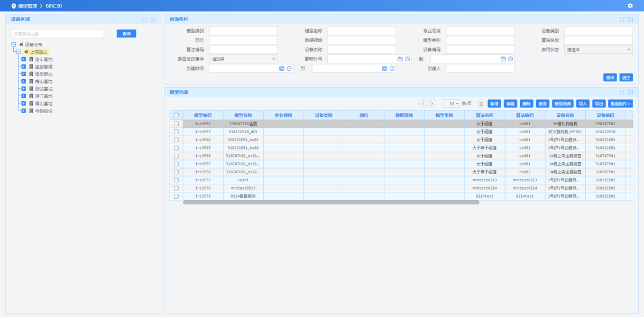Open the 批量操作 dropdown button
The height and width of the screenshot is (317, 644).
[x=620, y=104]
